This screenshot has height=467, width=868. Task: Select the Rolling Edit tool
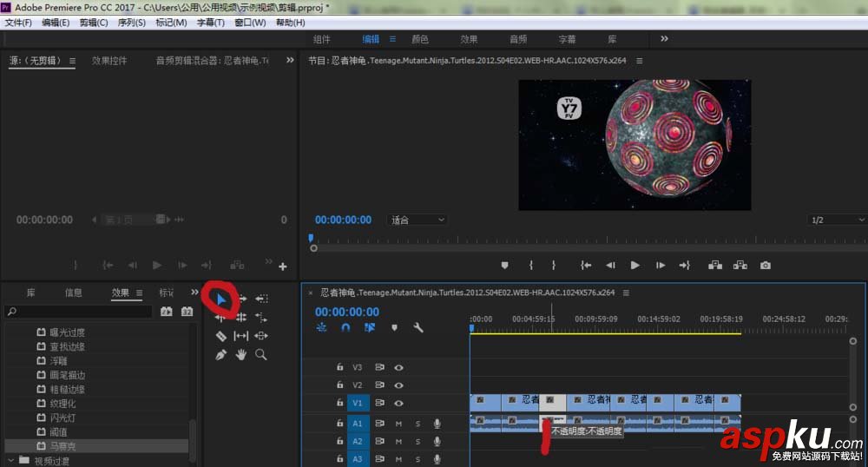240,317
